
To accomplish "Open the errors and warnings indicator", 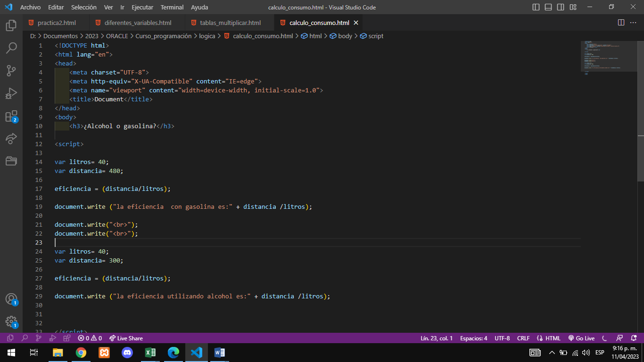I will click(x=90, y=338).
